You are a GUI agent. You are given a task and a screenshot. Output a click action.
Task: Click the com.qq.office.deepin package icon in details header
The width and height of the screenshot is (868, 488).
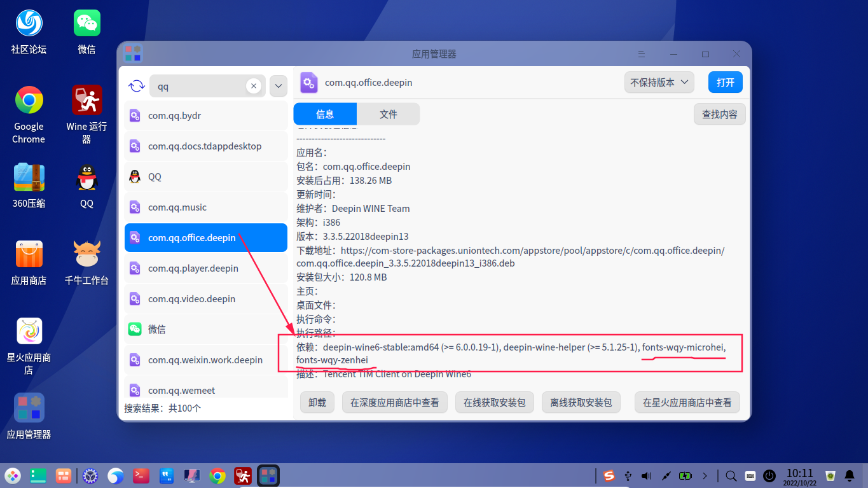[308, 83]
